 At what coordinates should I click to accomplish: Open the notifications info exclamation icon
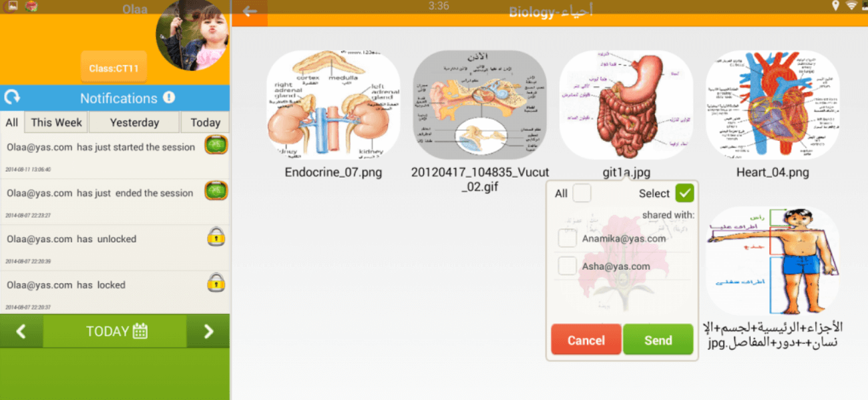[x=169, y=97]
